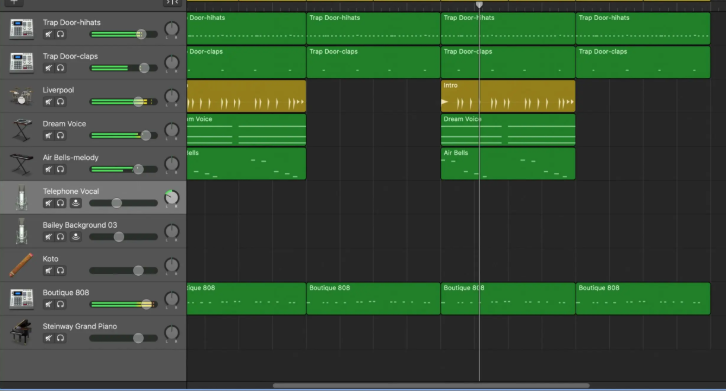Select the last Boutique 808 region
726x391 pixels.
(643, 298)
